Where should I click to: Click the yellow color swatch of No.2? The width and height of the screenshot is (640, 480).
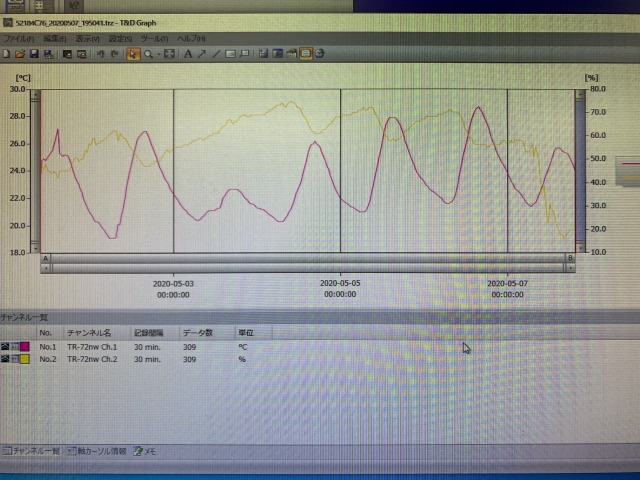(24, 359)
